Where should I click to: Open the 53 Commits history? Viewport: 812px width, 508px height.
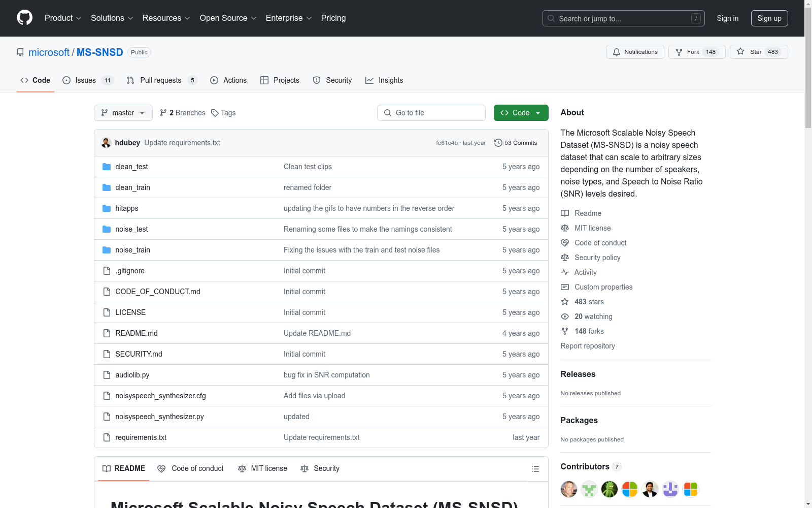tap(516, 143)
